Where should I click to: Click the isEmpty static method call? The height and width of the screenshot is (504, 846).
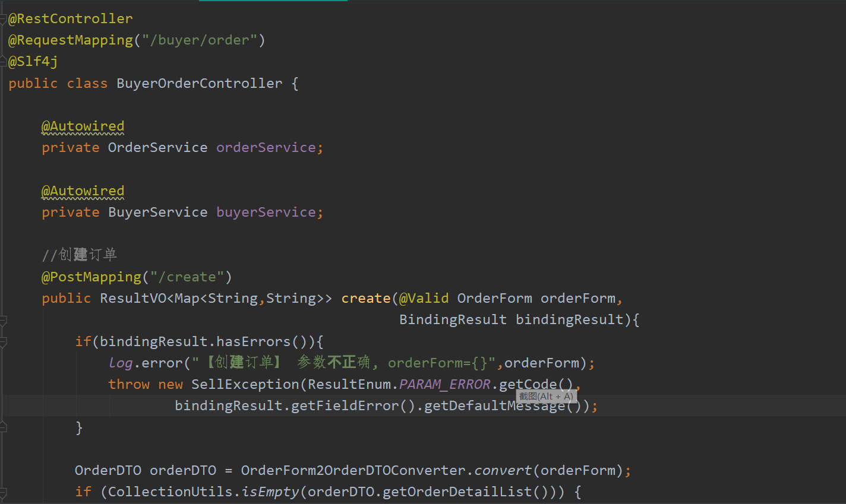[270, 492]
